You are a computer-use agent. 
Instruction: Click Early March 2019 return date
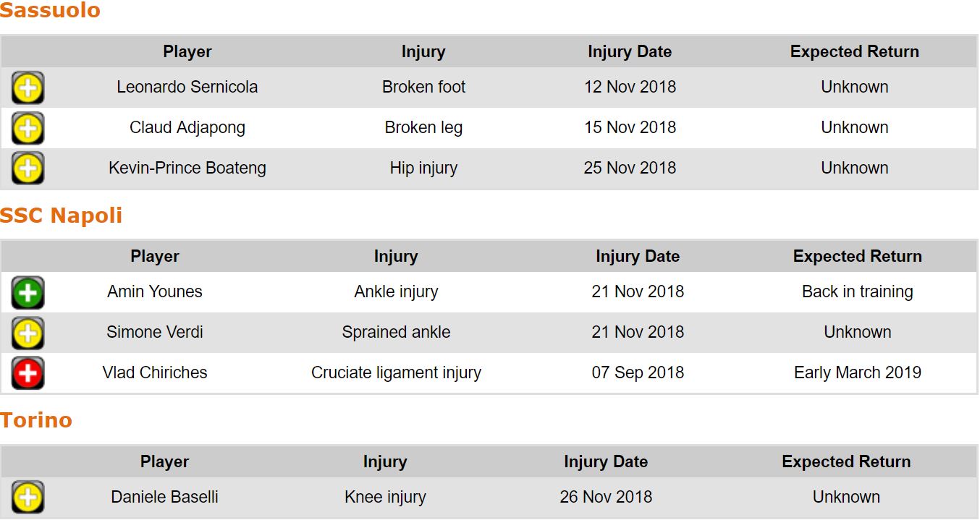pyautogui.click(x=857, y=373)
